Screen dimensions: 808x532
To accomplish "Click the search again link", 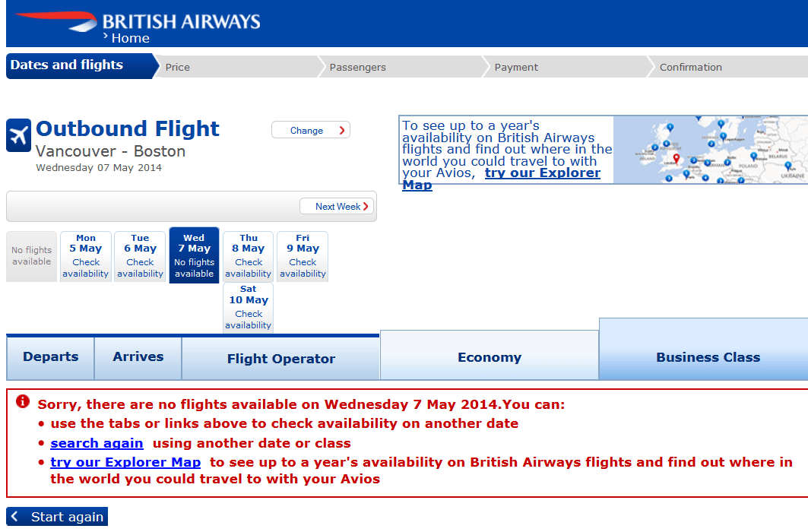I will 97,443.
